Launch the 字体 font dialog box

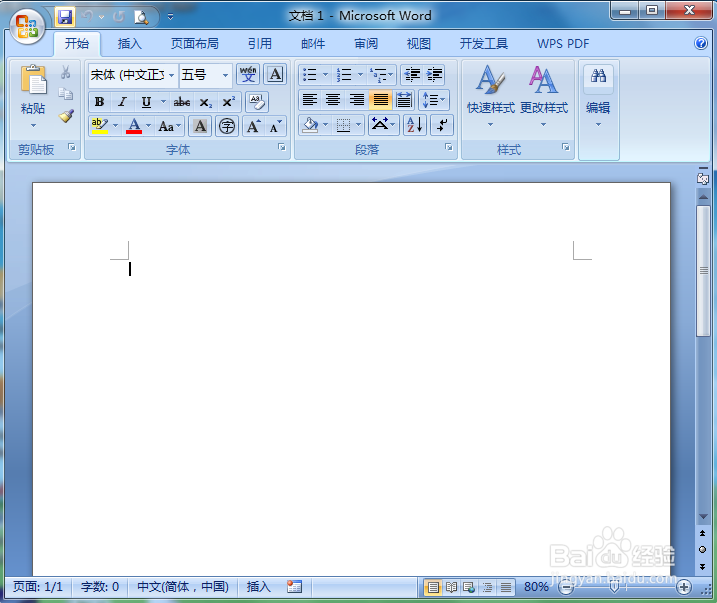point(282,147)
